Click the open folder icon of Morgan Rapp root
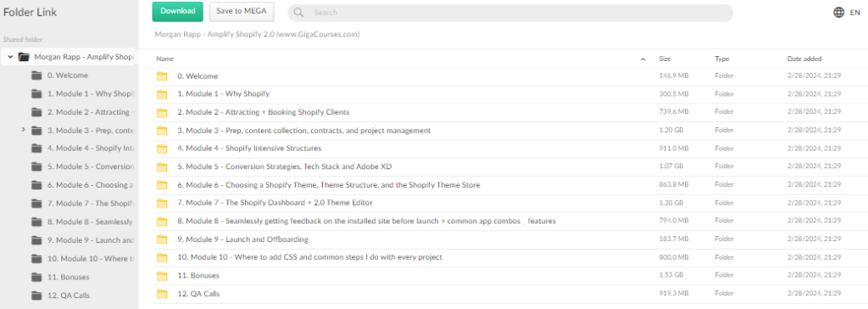Screen dimensions: 868x309 pyautogui.click(x=24, y=57)
